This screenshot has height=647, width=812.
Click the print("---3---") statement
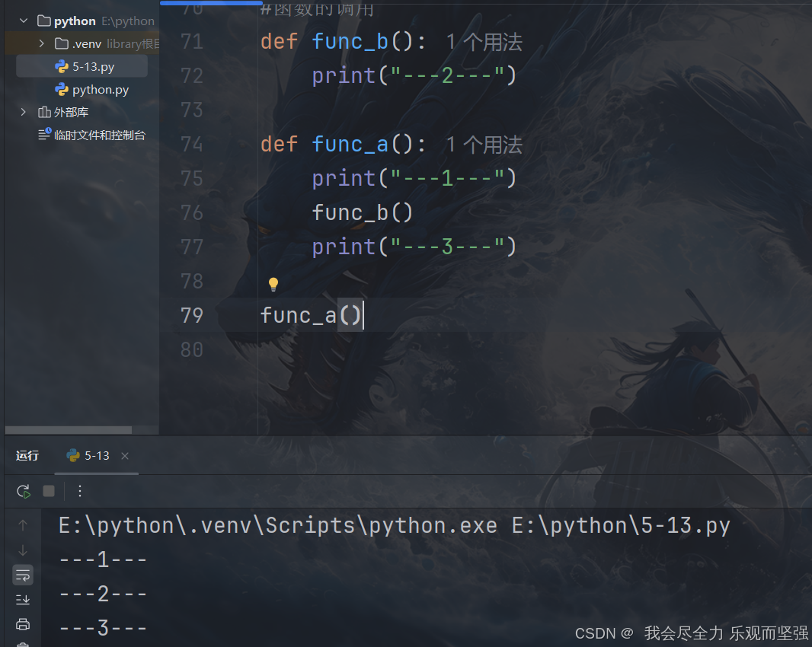click(414, 247)
